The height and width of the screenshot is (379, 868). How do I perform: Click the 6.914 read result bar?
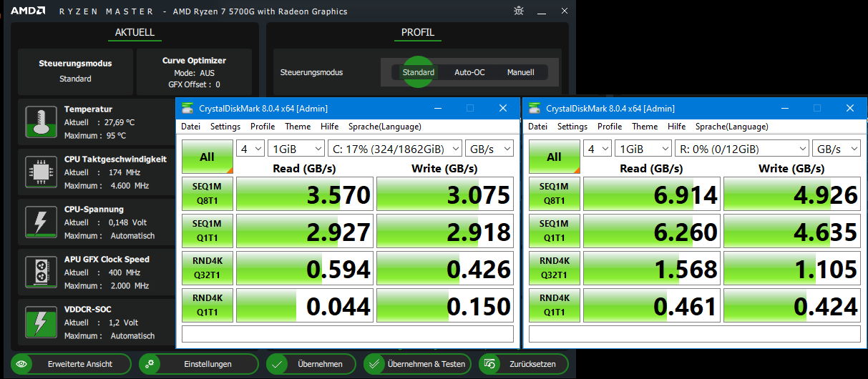[x=652, y=194]
